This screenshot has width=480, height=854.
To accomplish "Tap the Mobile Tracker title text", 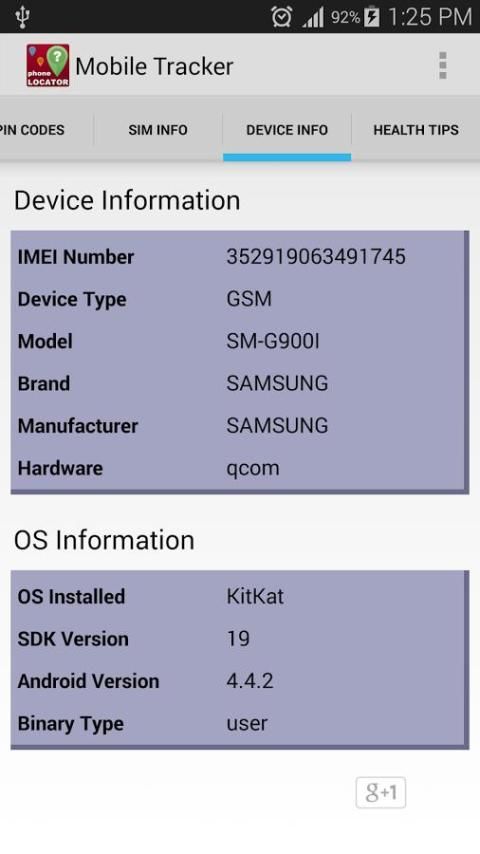I will (154, 66).
